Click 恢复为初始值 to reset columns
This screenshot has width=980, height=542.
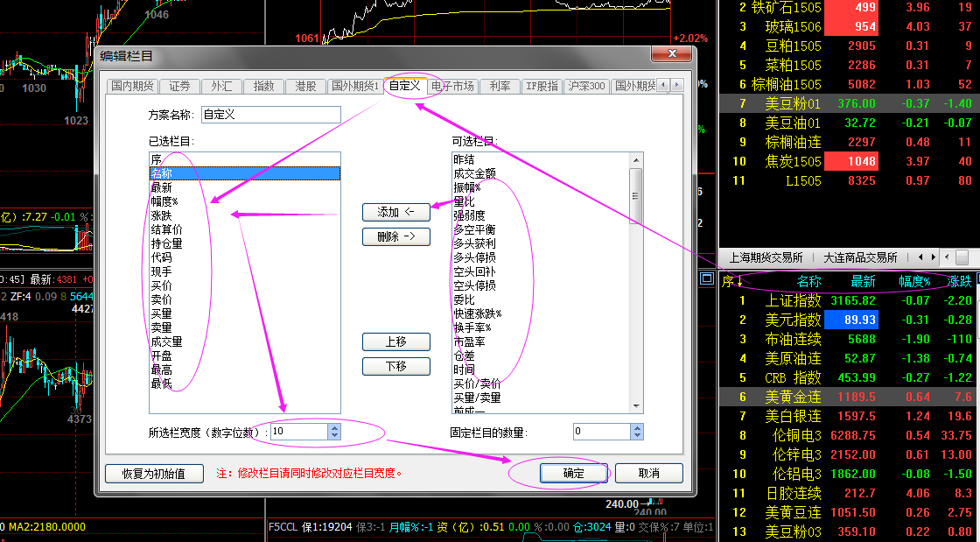[x=153, y=474]
